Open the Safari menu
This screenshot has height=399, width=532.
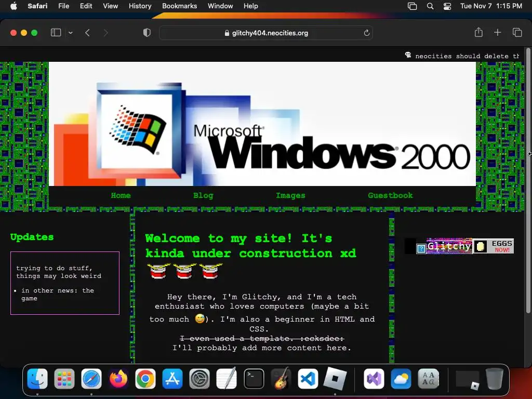[37, 6]
